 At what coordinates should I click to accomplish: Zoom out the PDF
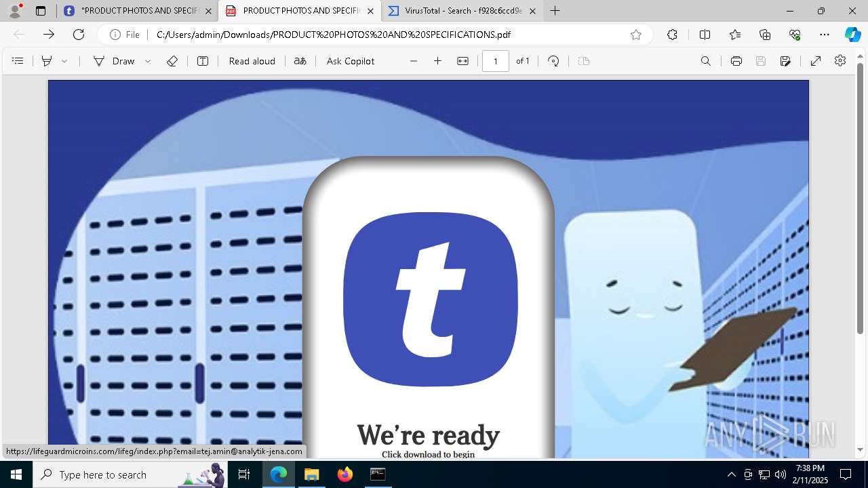(414, 61)
